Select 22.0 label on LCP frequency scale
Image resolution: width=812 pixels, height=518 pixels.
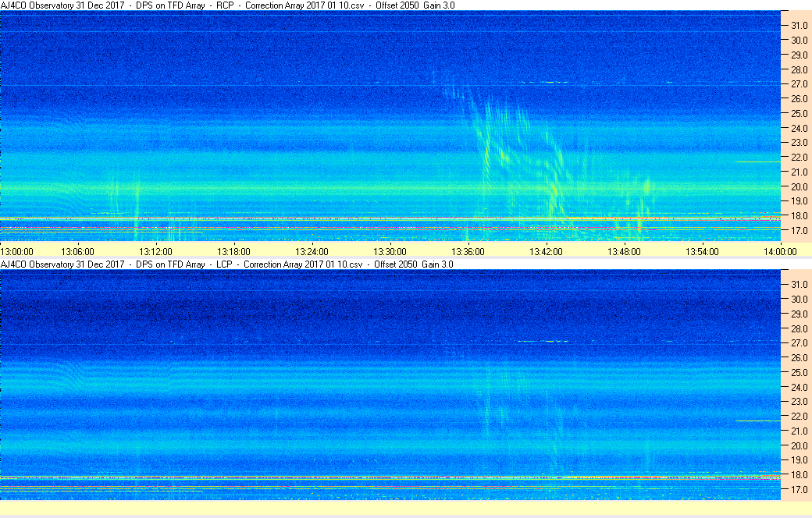pyautogui.click(x=799, y=416)
